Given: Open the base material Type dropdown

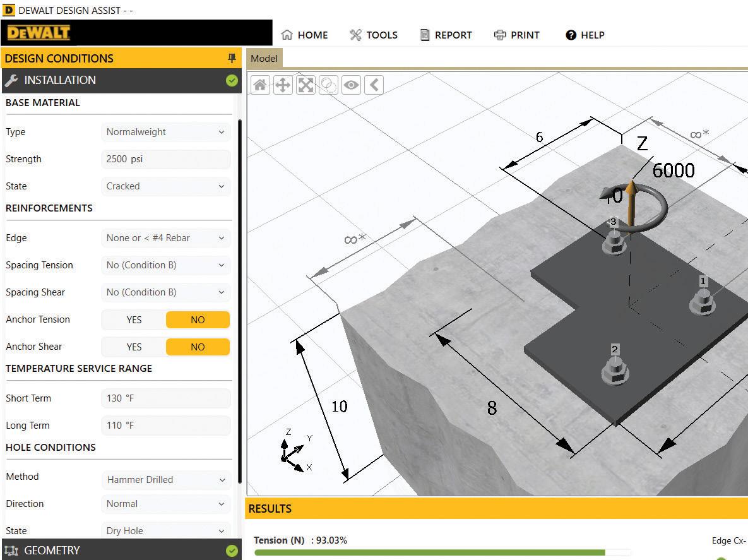Looking at the screenshot, I should (x=165, y=132).
